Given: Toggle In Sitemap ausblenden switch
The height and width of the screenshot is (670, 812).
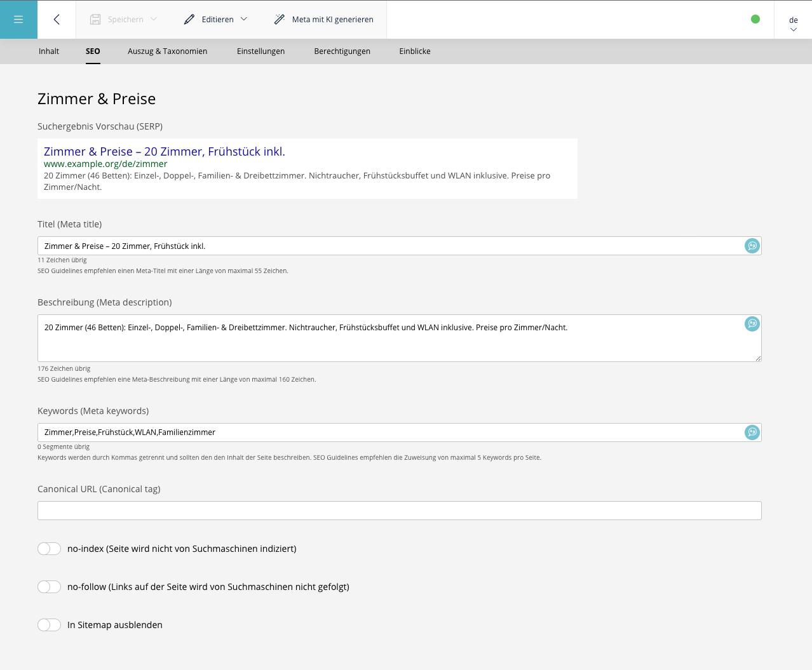Looking at the screenshot, I should [49, 625].
